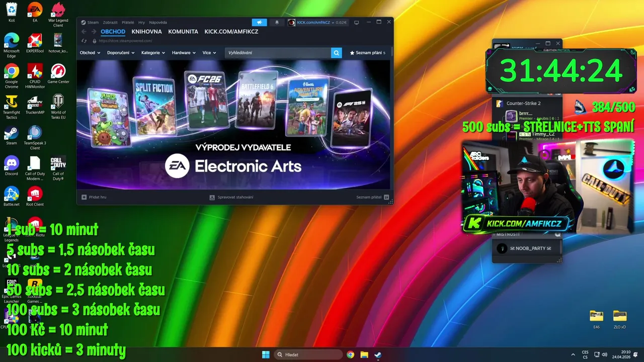
Task: Open the EA app desktop icon
Action: pos(35,13)
